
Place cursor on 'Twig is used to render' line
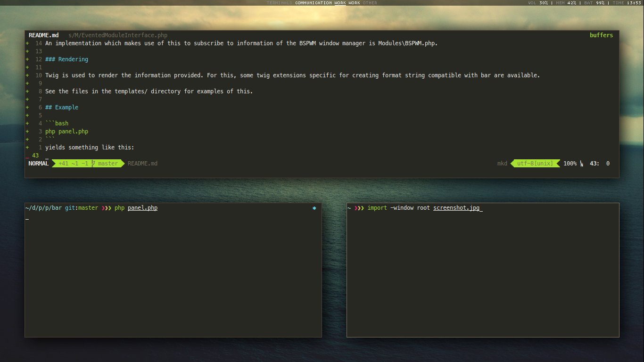click(292, 75)
